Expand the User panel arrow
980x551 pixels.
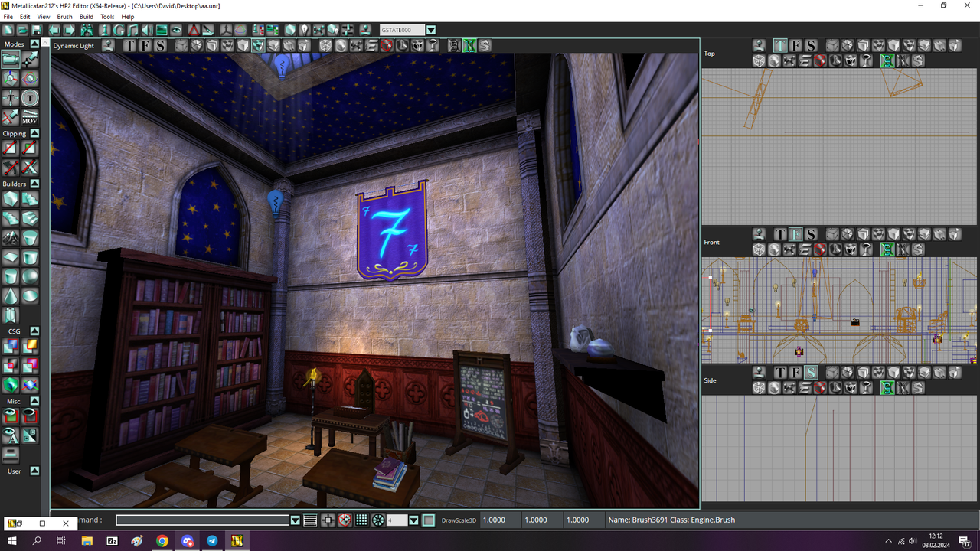(34, 471)
